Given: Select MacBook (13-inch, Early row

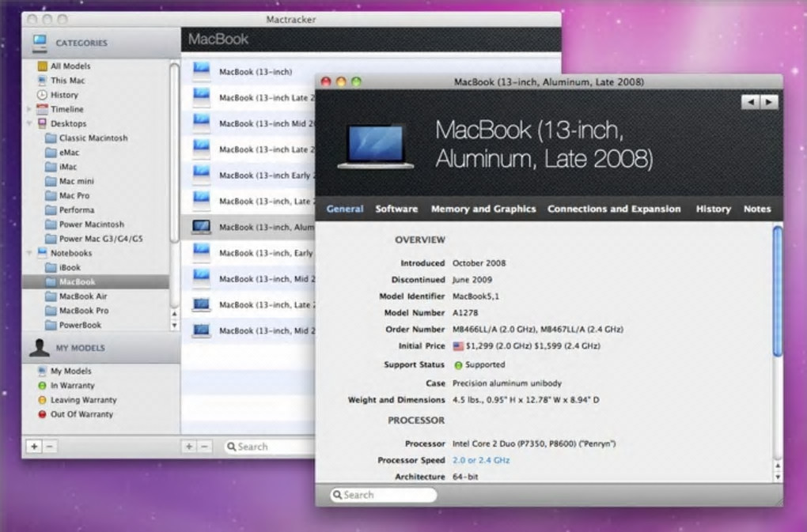Looking at the screenshot, I should 248,253.
